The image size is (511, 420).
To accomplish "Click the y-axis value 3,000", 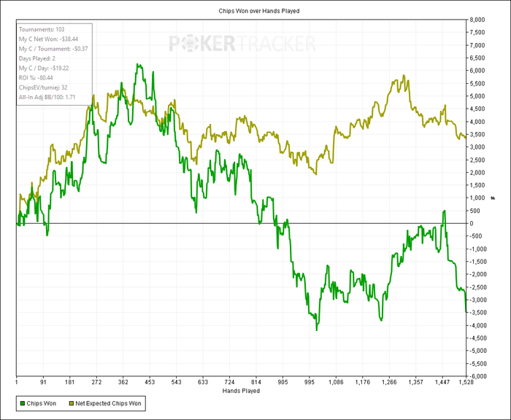I will pyautogui.click(x=477, y=147).
